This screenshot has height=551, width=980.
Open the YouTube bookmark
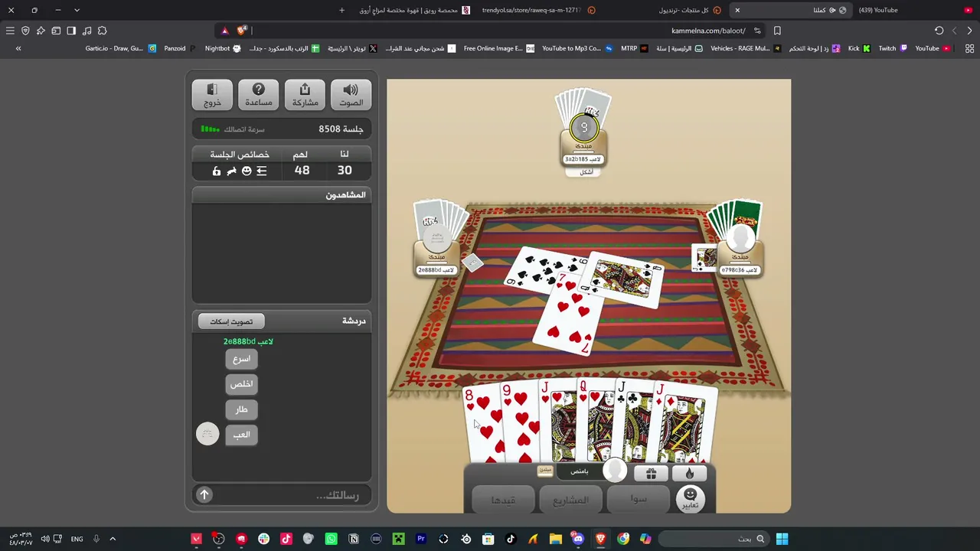(x=933, y=48)
